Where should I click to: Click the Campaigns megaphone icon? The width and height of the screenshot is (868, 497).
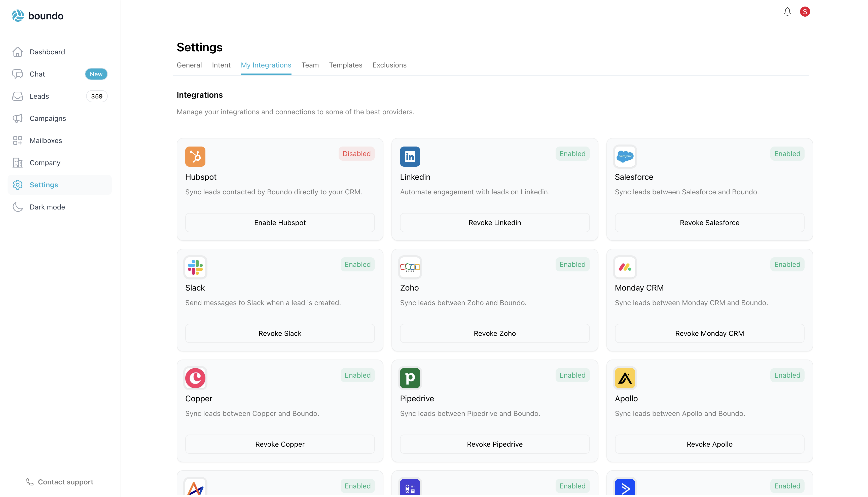pyautogui.click(x=17, y=118)
